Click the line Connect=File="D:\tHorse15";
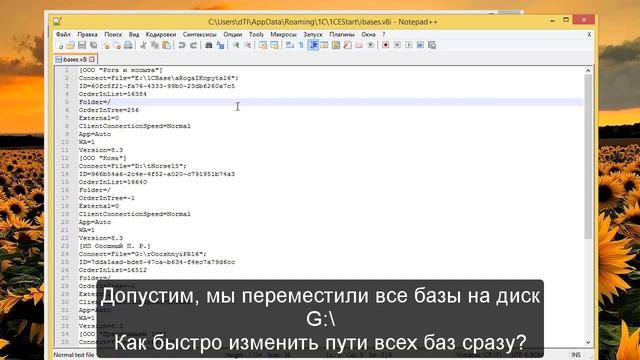 133,166
